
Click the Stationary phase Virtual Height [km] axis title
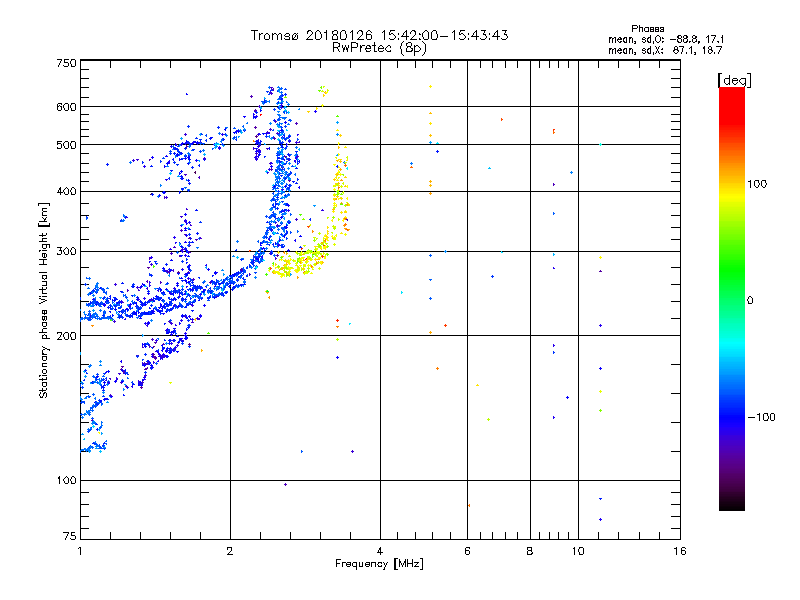point(44,301)
